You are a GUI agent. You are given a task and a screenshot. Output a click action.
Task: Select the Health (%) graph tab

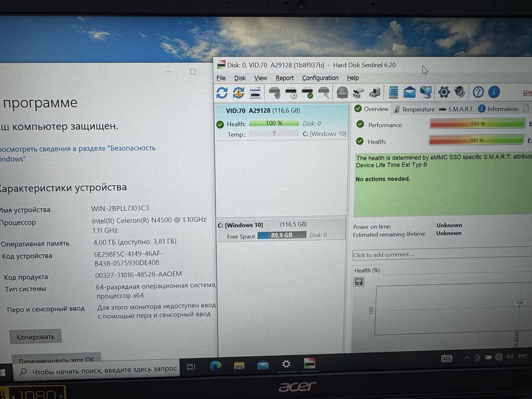point(367,270)
